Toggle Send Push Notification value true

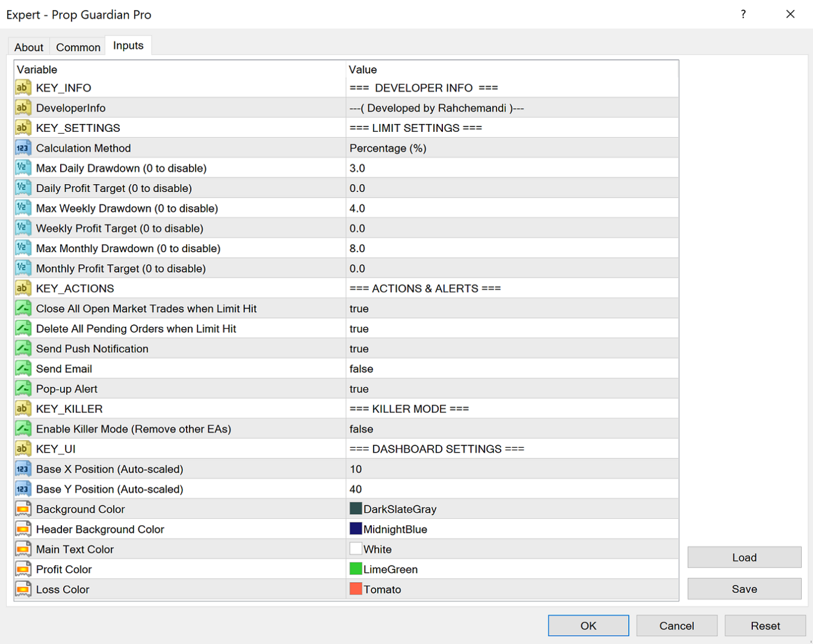tap(512, 348)
